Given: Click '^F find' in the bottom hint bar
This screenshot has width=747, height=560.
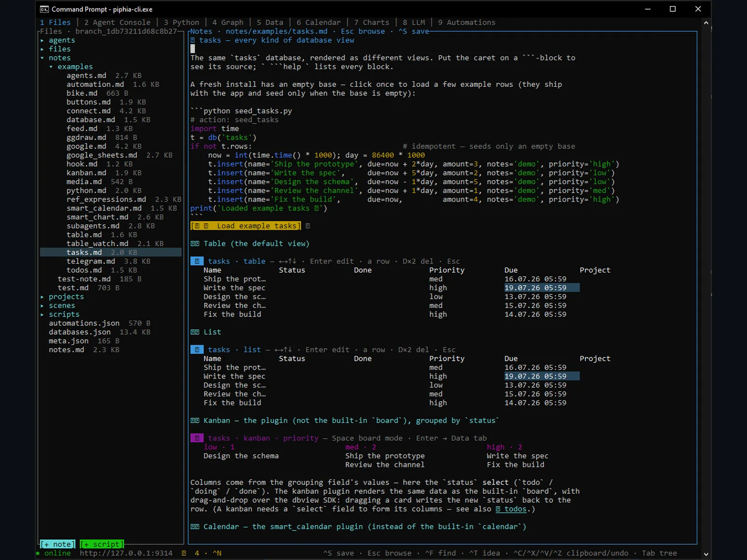Looking at the screenshot, I should [440, 553].
